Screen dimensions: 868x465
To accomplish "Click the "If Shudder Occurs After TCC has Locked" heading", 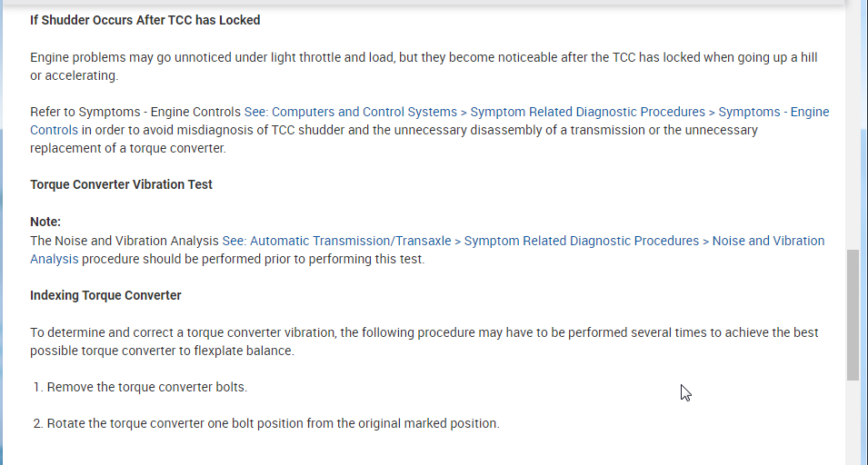I will [x=145, y=20].
